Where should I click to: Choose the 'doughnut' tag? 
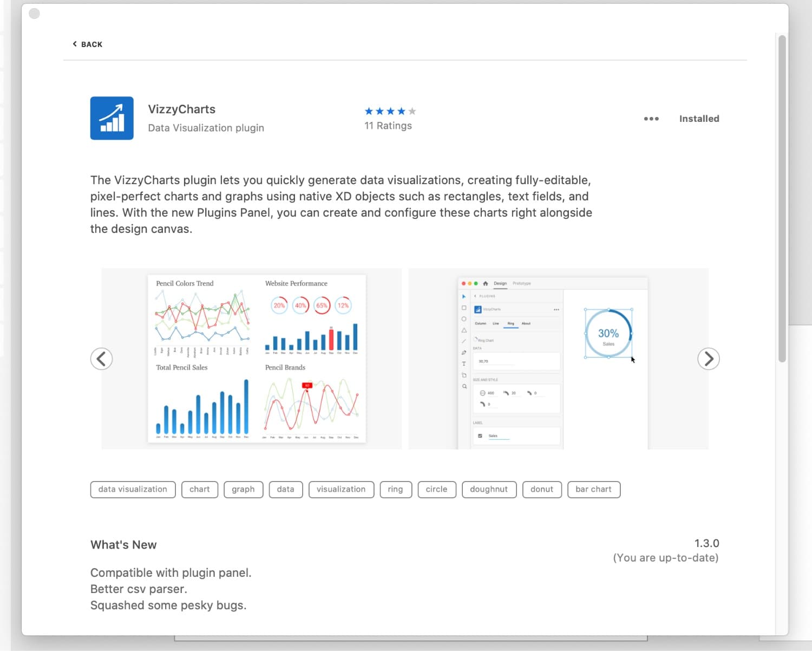[489, 489]
